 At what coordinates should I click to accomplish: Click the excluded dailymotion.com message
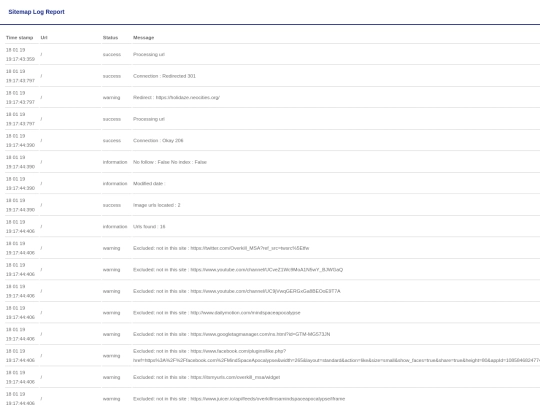point(217,313)
